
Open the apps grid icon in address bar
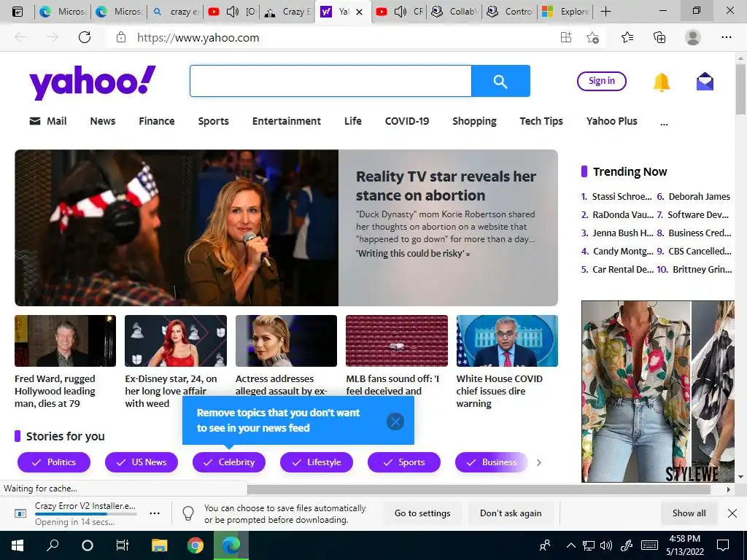566,37
